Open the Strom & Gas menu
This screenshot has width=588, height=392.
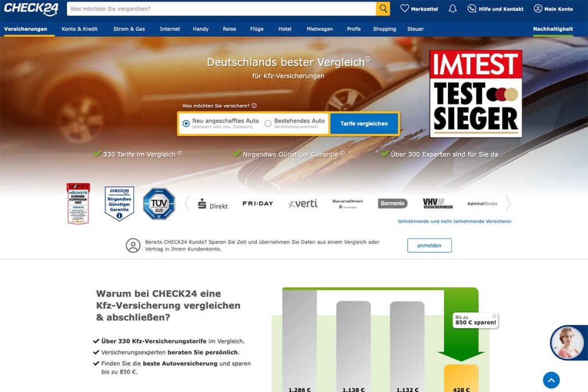click(129, 29)
